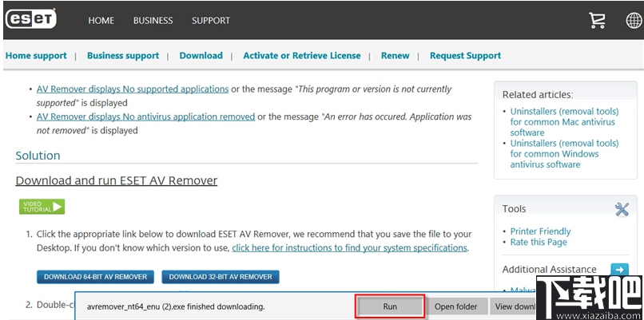Click Open folder in download bar
The image size is (644, 320).
tap(456, 306)
